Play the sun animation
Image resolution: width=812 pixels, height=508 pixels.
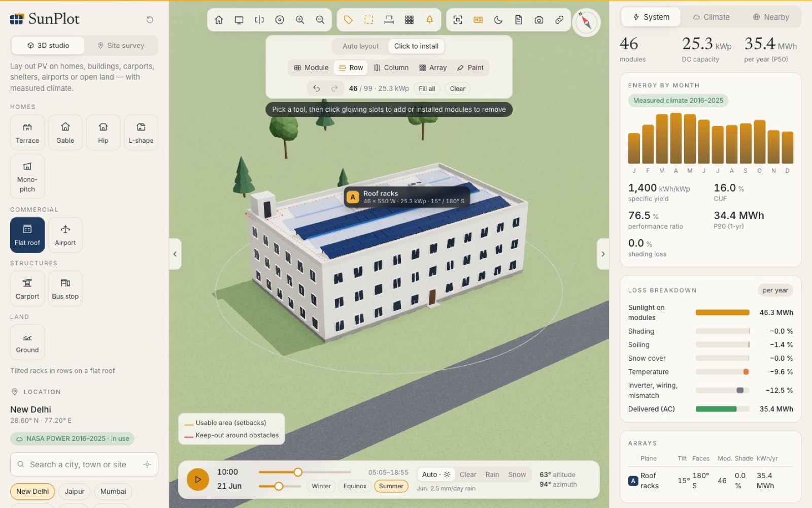[198, 480]
